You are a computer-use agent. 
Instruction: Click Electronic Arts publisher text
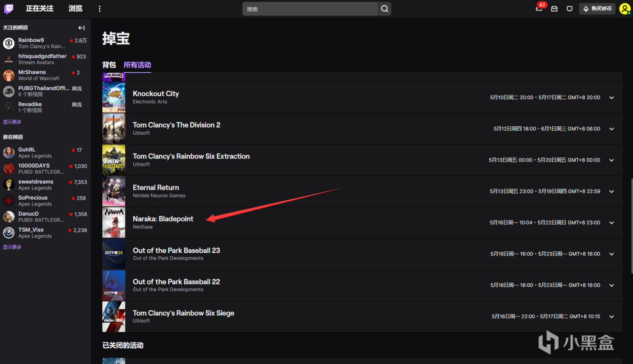[x=150, y=102]
